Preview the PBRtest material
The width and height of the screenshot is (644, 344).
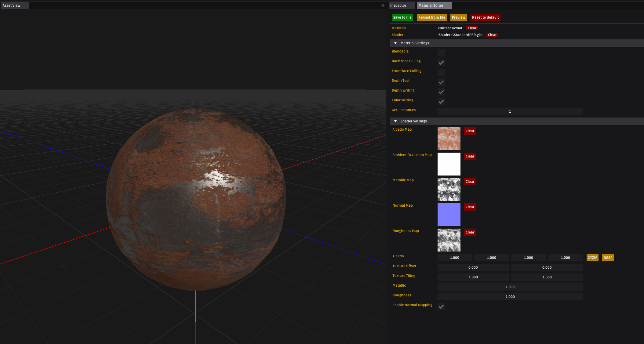458,17
